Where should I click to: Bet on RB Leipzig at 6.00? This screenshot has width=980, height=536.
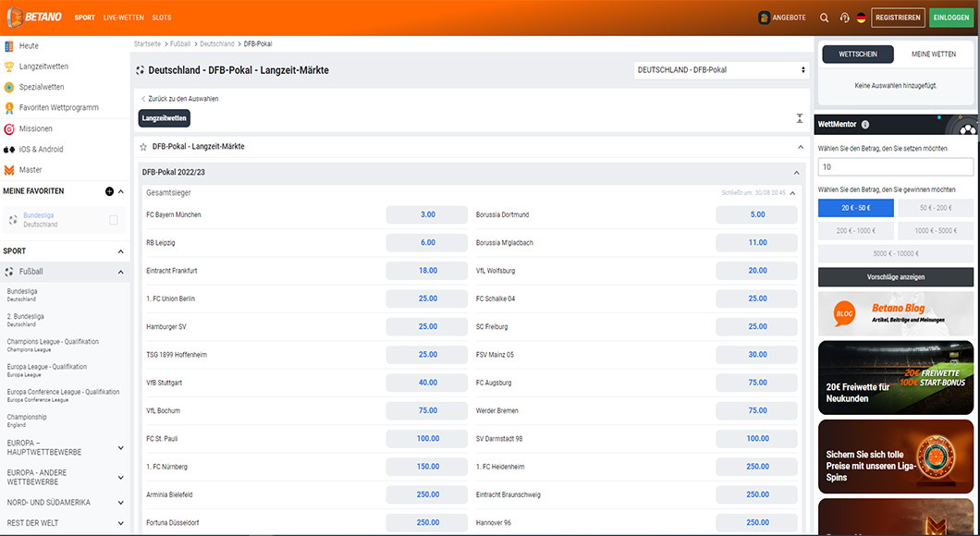tap(427, 242)
